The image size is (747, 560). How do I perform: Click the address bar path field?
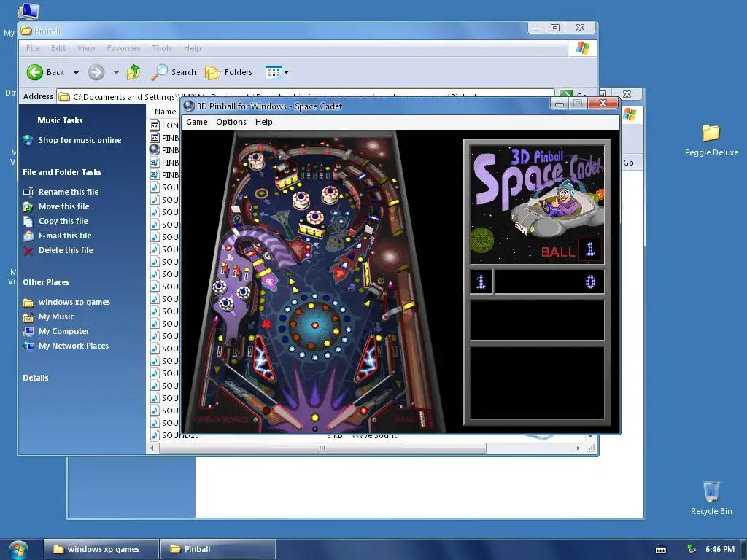pyautogui.click(x=305, y=97)
